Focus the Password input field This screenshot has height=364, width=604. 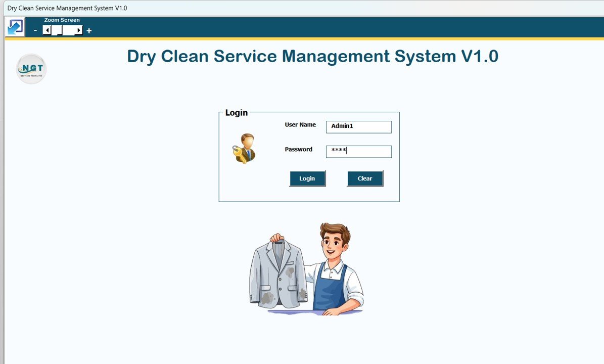358,152
